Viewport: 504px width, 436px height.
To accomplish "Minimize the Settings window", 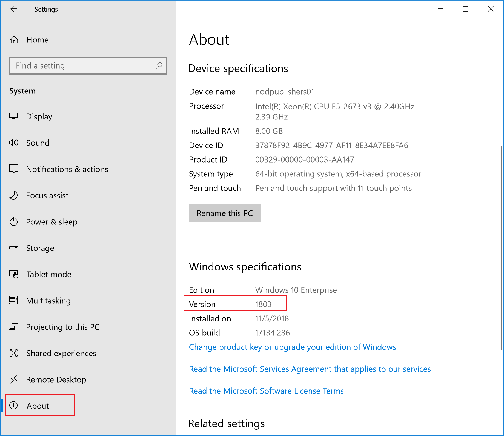I will (x=440, y=9).
